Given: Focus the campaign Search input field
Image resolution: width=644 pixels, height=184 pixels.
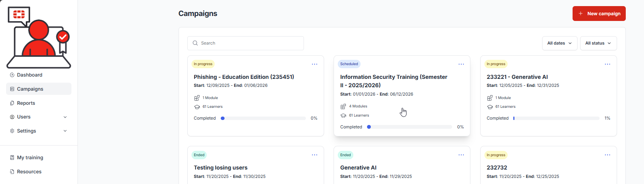Looking at the screenshot, I should point(245,43).
